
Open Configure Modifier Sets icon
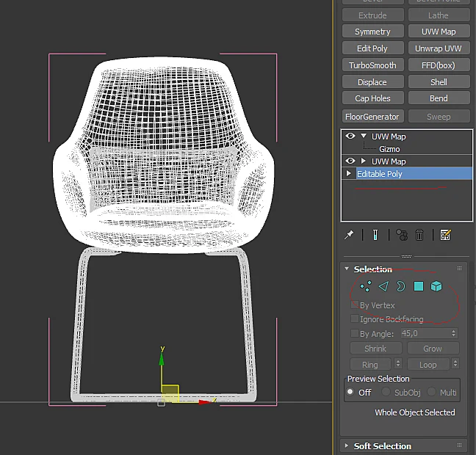(x=446, y=235)
